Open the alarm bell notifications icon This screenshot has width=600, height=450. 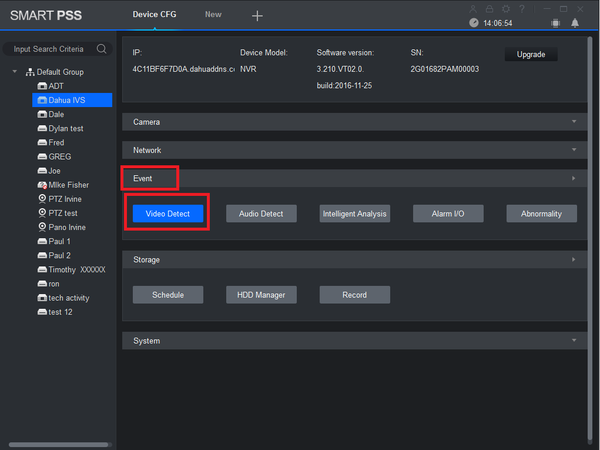coord(575,23)
